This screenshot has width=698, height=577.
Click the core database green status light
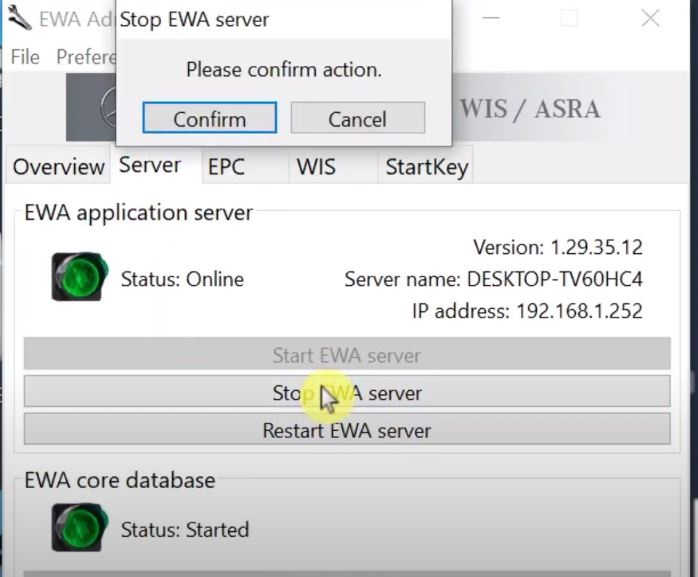[80, 527]
